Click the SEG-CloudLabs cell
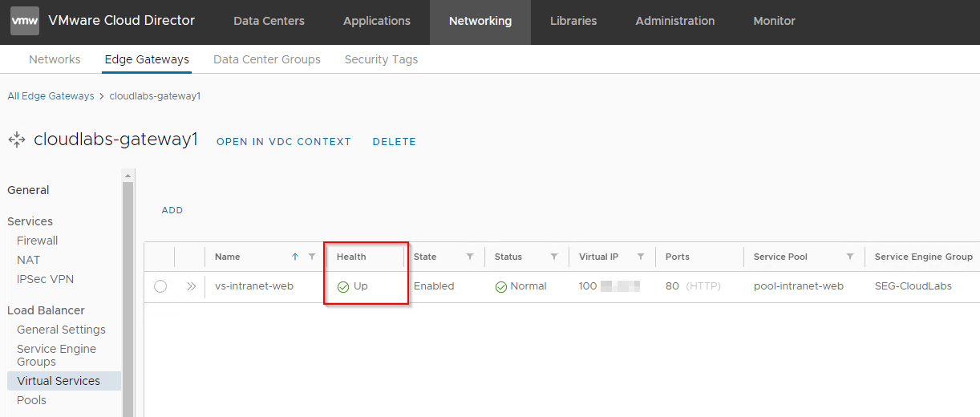Viewport: 980px width, 417px height. click(913, 286)
